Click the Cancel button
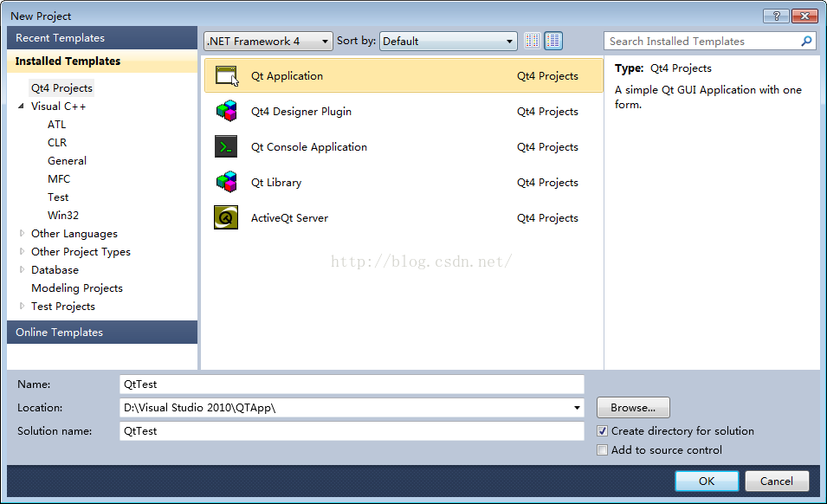The image size is (827, 504). coord(777,481)
